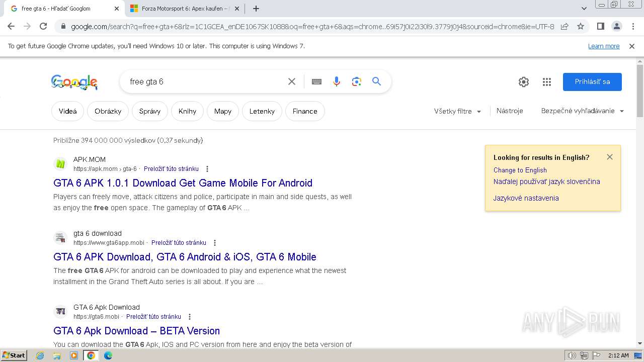Open more options for gta6app.mobi result
644x362 pixels.
pos(214,243)
